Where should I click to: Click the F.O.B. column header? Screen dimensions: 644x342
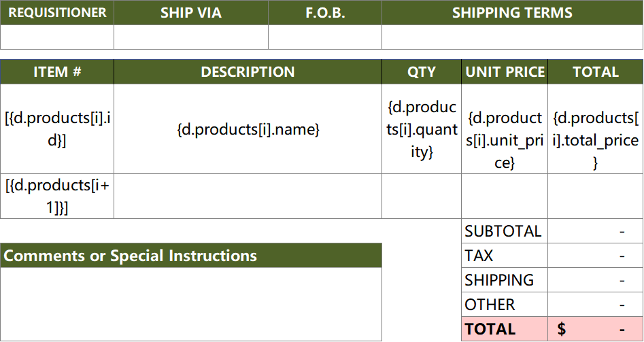pyautogui.click(x=325, y=13)
